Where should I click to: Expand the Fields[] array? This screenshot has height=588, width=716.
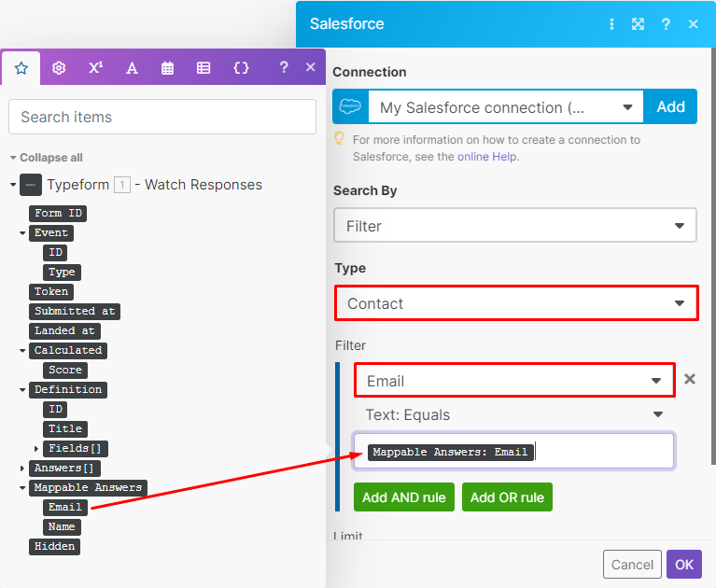point(36,449)
